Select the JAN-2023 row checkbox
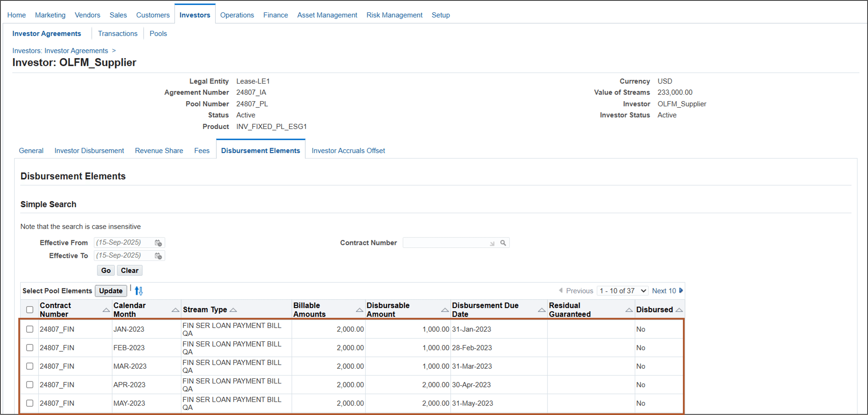Image resolution: width=868 pixels, height=415 pixels. point(29,329)
